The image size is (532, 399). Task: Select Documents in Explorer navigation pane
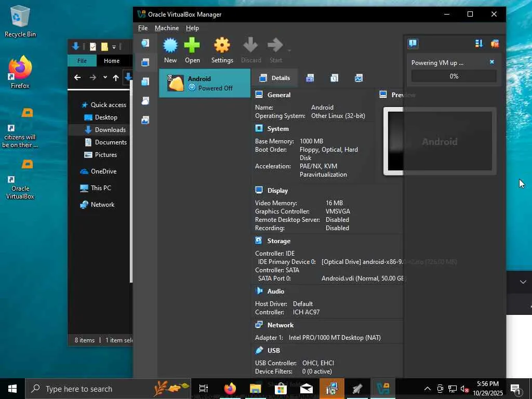click(x=106, y=142)
